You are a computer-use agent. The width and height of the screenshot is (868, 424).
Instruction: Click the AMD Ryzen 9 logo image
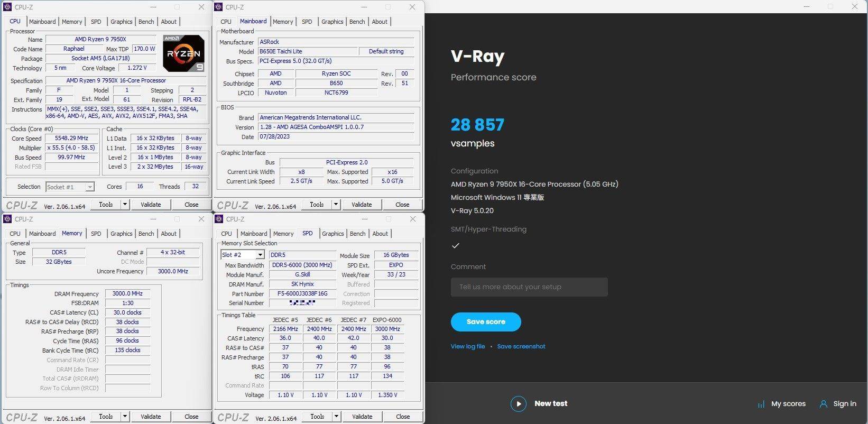[x=183, y=53]
